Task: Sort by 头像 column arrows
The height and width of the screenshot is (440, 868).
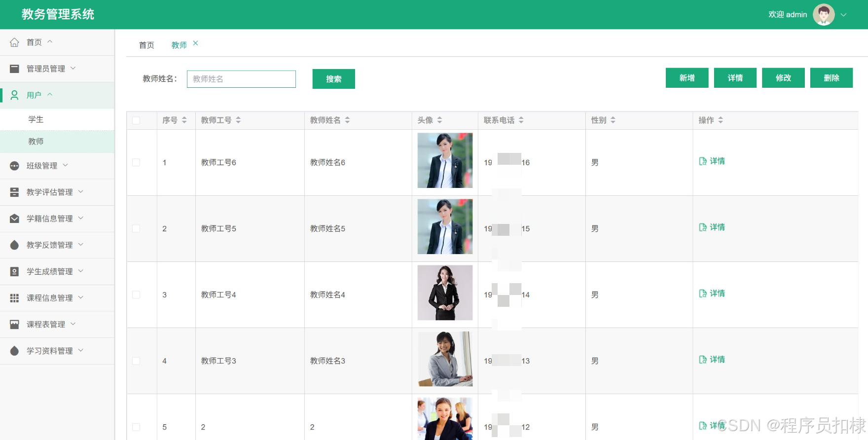Action: (439, 120)
